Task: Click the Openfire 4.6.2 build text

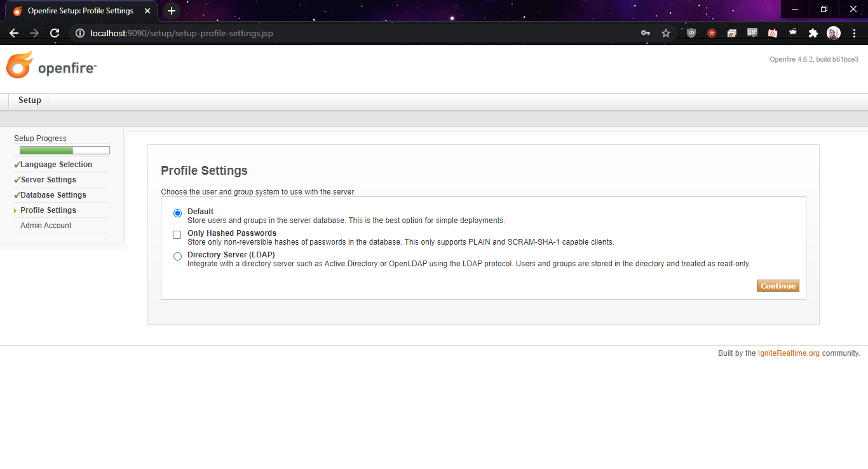Action: coord(814,59)
